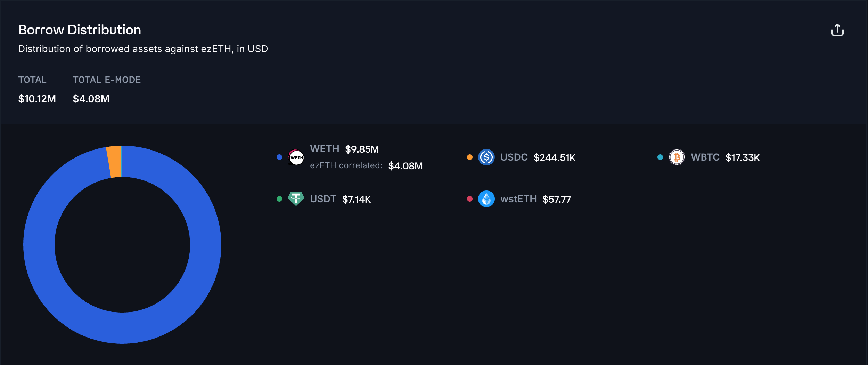Click the share/export icon

837,30
